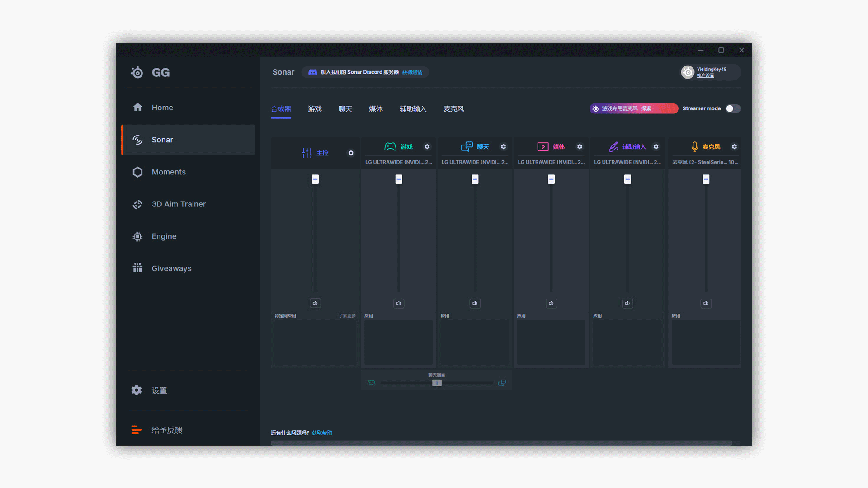This screenshot has width=868, height=488.
Task: Click the YieldingKey49 profile avatar
Action: coord(688,72)
